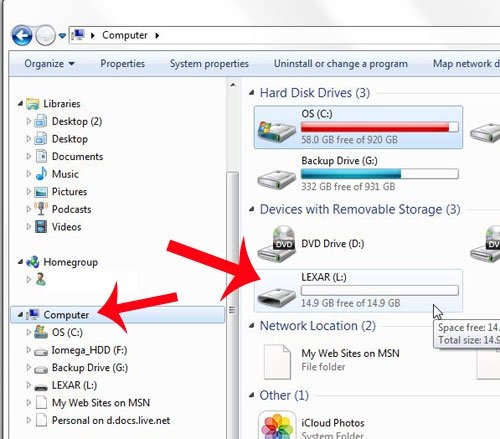Screen dimensions: 500x439
Task: Click the blue Back navigation button
Action: (x=22, y=35)
